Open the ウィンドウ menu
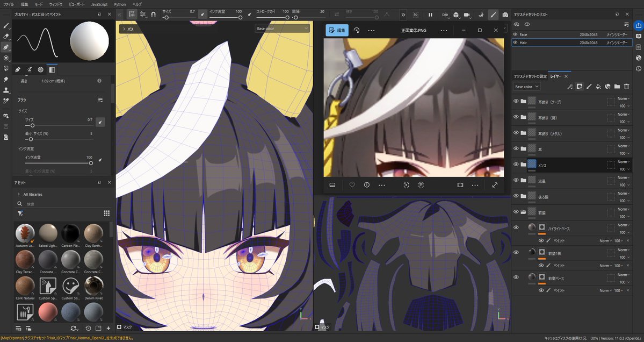 [x=55, y=4]
